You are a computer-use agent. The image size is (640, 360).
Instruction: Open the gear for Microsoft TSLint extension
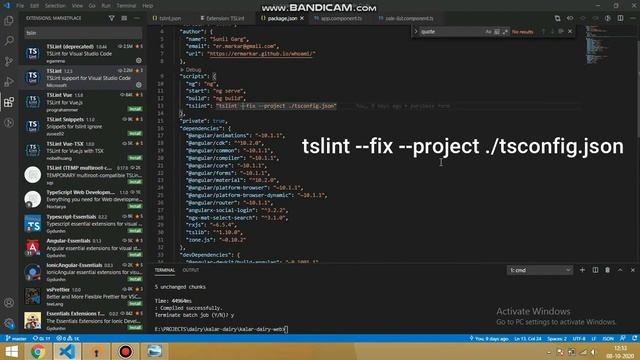(139, 85)
